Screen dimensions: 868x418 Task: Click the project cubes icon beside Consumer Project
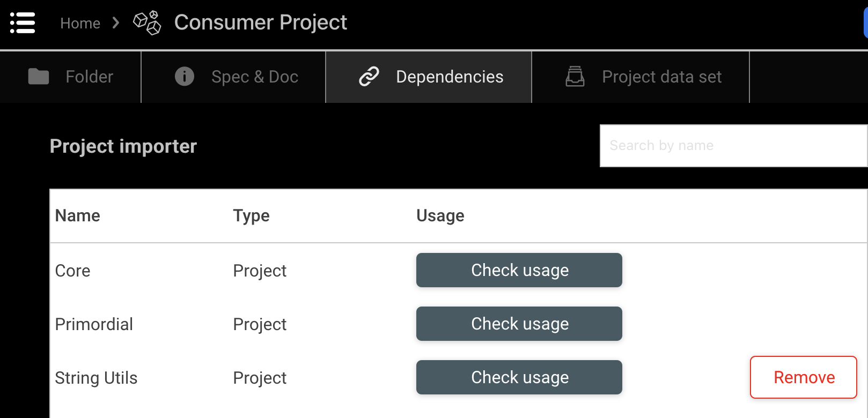(147, 23)
